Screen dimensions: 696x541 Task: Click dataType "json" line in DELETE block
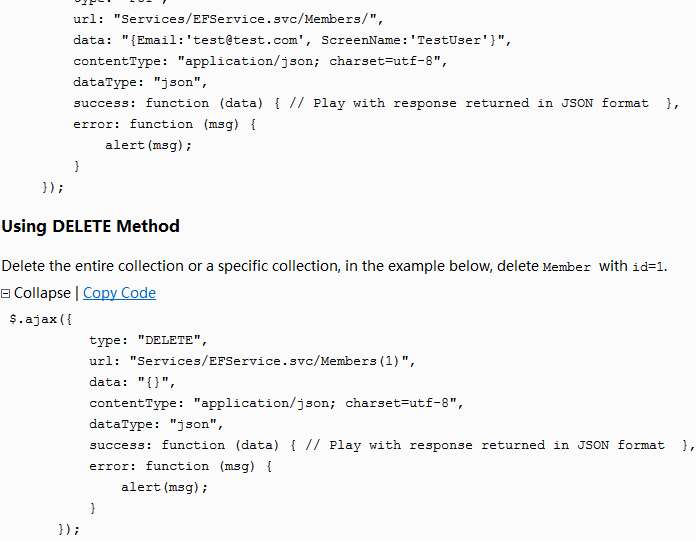(x=155, y=424)
